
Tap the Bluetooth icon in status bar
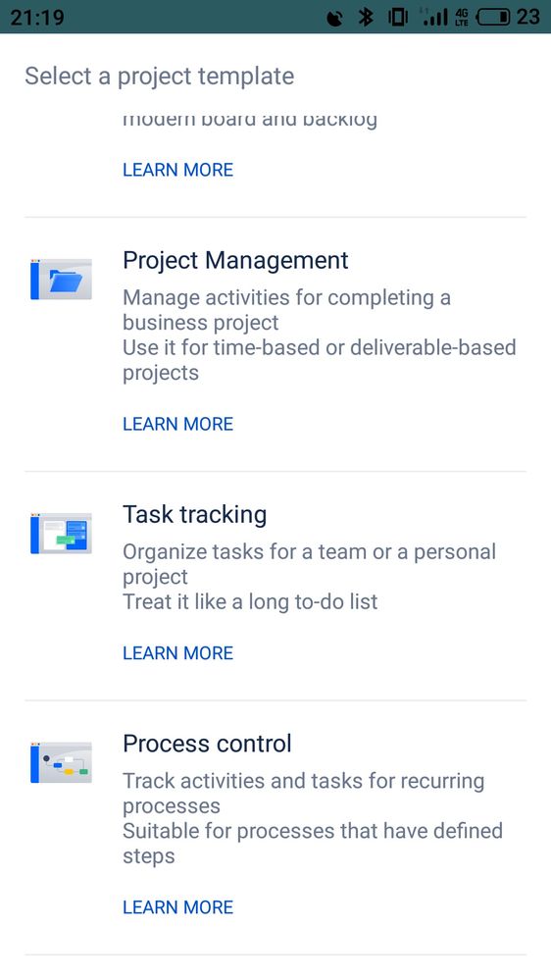tap(366, 17)
